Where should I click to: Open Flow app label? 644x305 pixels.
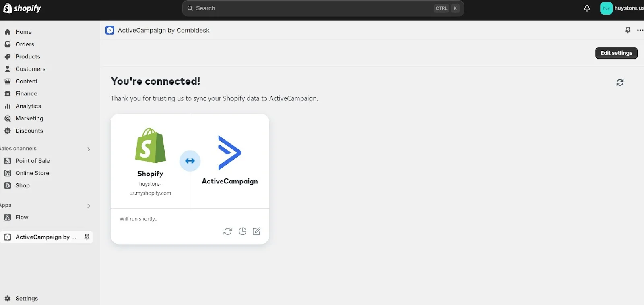click(22, 217)
